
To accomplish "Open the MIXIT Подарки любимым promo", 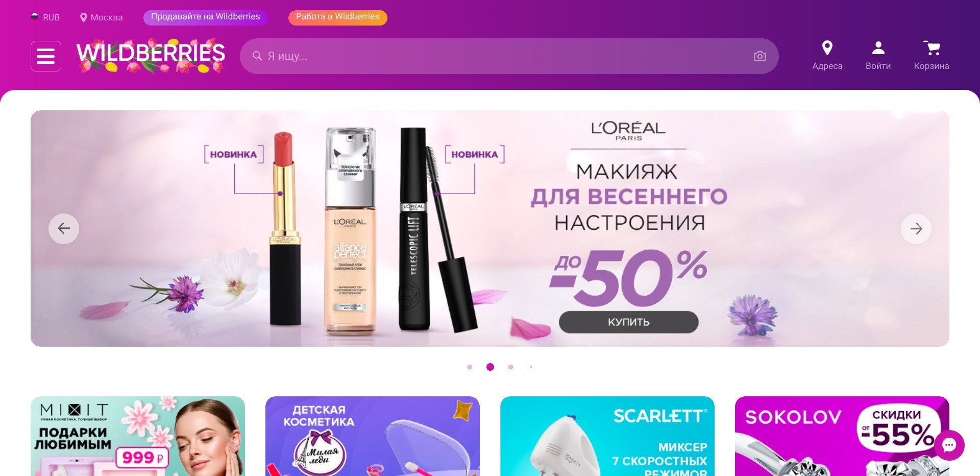I will click(x=138, y=436).
